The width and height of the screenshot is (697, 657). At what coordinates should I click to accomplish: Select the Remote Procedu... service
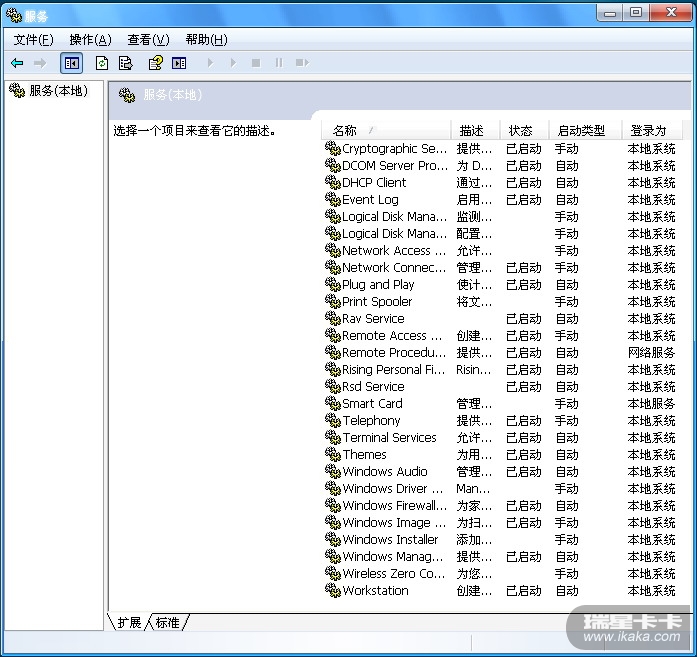coord(394,352)
